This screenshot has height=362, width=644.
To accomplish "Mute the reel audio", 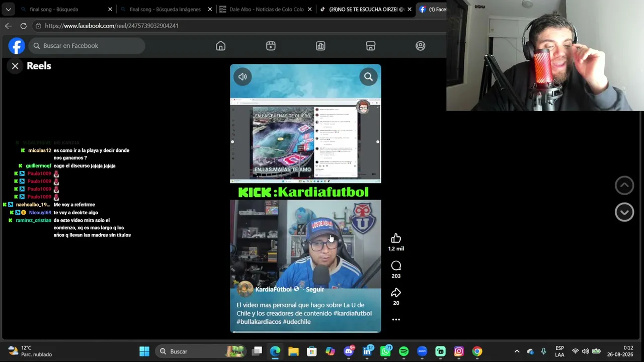I will point(243,77).
